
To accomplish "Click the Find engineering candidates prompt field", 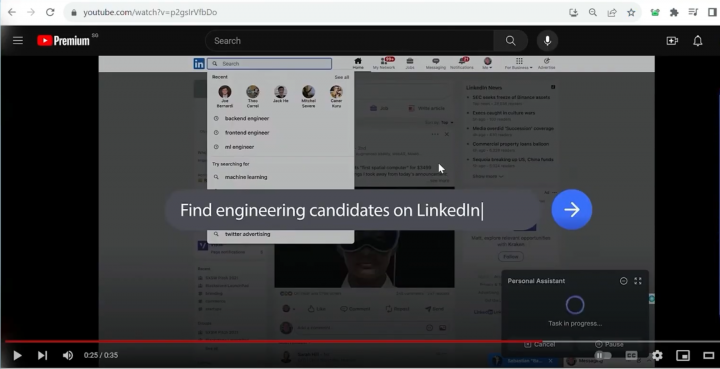I will (x=353, y=211).
